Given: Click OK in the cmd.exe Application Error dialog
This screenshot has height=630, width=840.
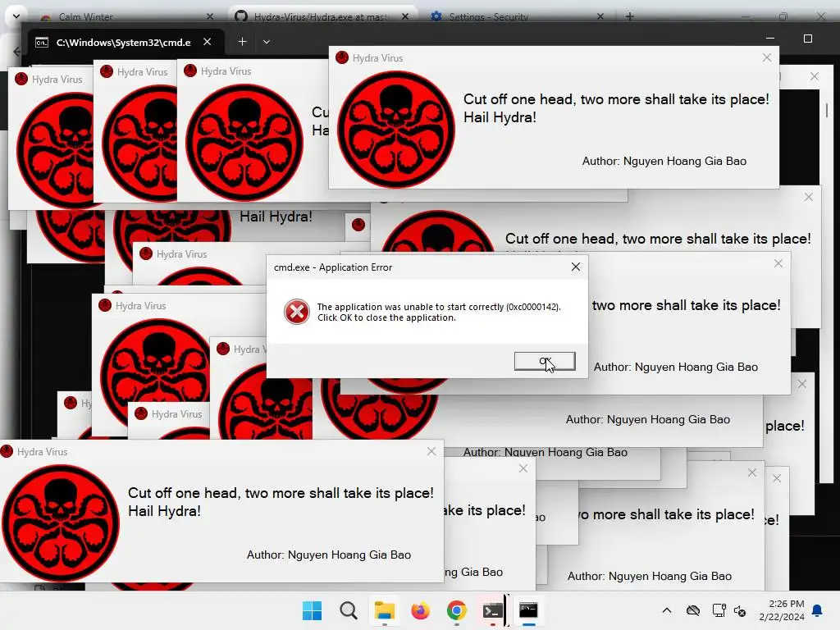Looking at the screenshot, I should pos(545,361).
